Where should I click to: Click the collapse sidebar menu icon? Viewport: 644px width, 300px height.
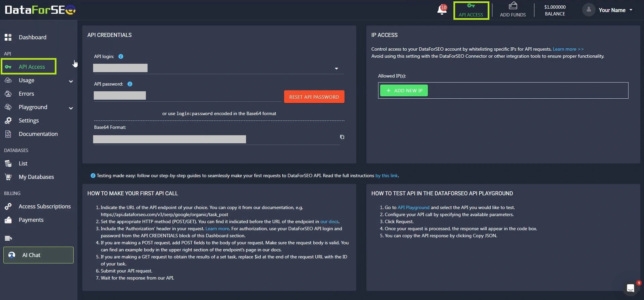pos(8,238)
